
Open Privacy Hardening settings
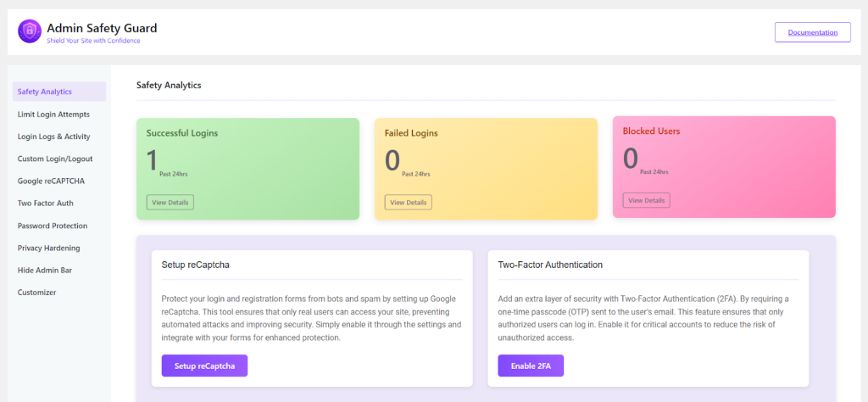(48, 248)
